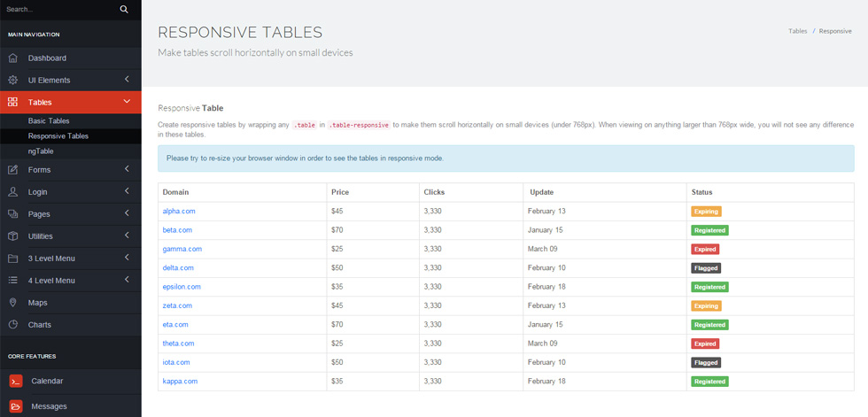Open the Maps menu item
The width and height of the screenshot is (868, 417).
click(71, 303)
